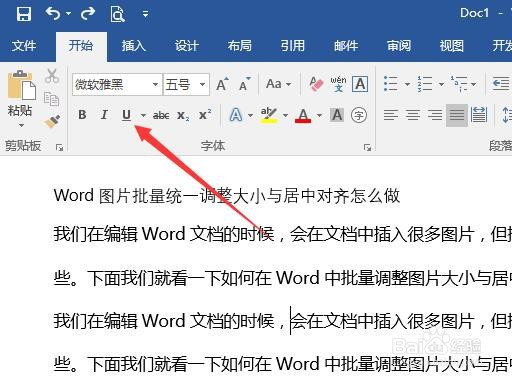This screenshot has width=512, height=380.
Task: Toggle subscript formatting
Action: [x=183, y=115]
